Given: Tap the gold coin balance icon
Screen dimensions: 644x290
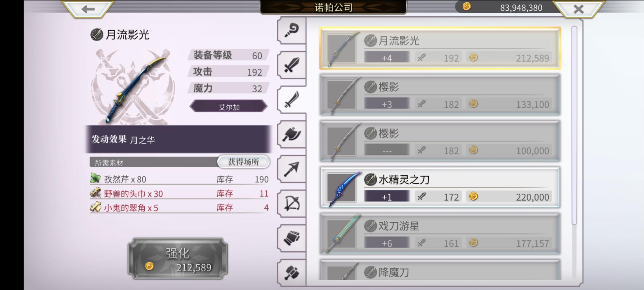Looking at the screenshot, I should [x=467, y=6].
